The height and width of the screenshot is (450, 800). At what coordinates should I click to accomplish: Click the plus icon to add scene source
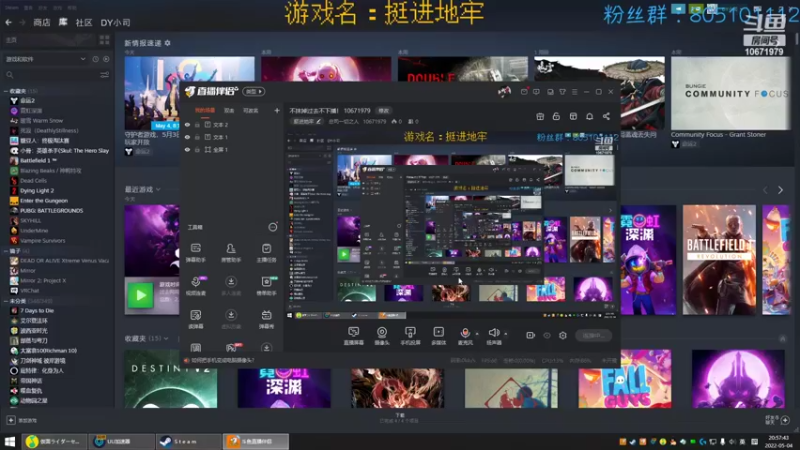(277, 110)
